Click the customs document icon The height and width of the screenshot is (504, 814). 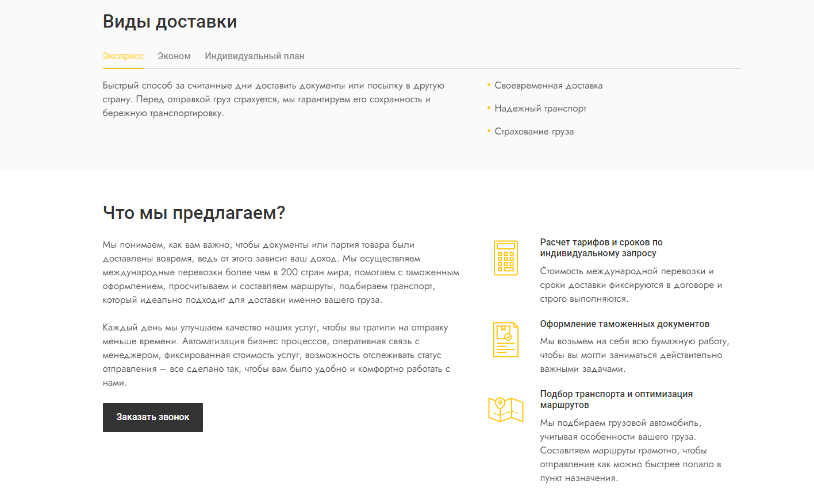click(x=506, y=340)
